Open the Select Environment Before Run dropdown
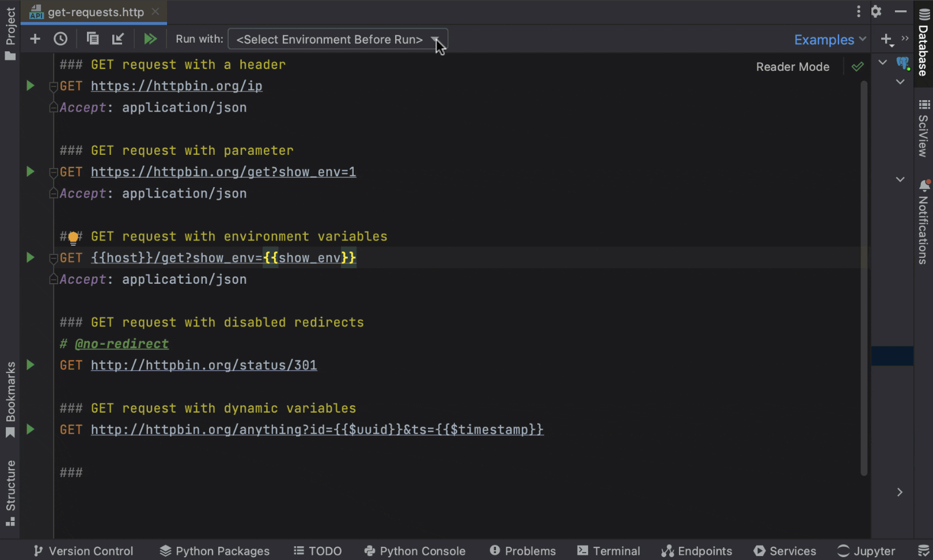933x560 pixels. coord(337,39)
